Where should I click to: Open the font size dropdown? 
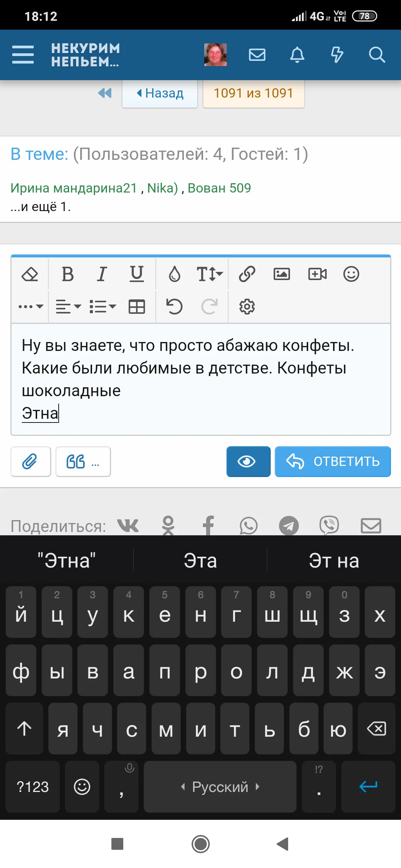209,274
